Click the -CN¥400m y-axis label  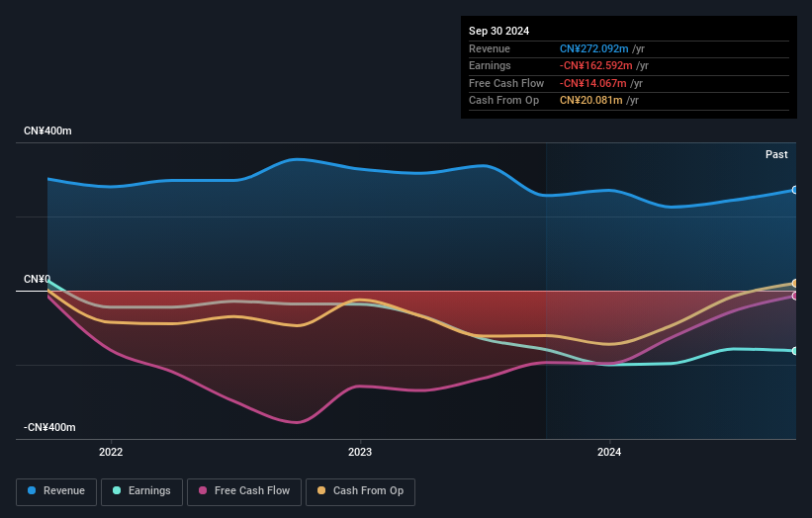[49, 427]
